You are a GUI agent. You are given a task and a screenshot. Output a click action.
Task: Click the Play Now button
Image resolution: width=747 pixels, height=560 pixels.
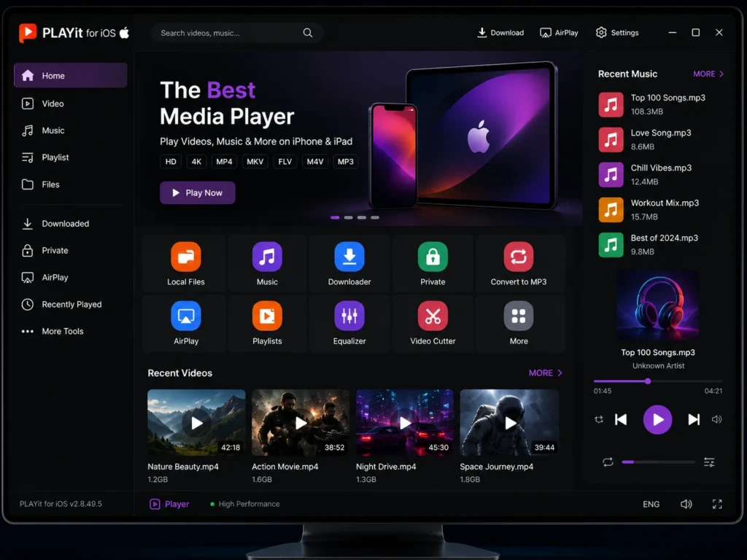197,192
